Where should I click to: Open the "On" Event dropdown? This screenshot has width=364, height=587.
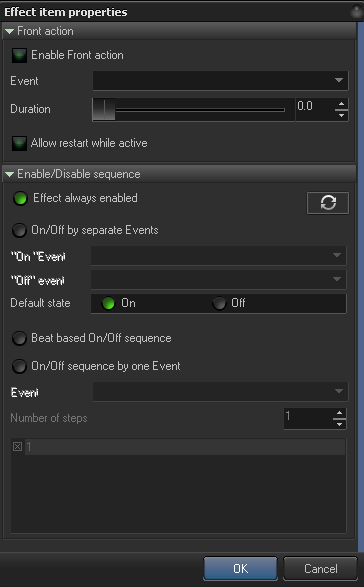click(219, 255)
